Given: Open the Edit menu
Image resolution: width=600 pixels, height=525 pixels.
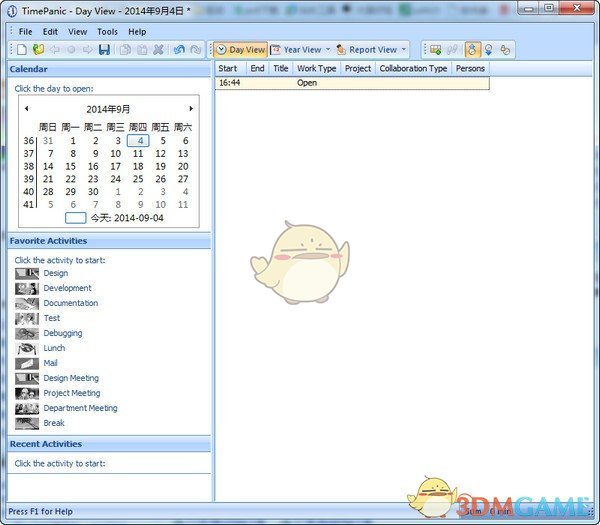Looking at the screenshot, I should pos(50,31).
